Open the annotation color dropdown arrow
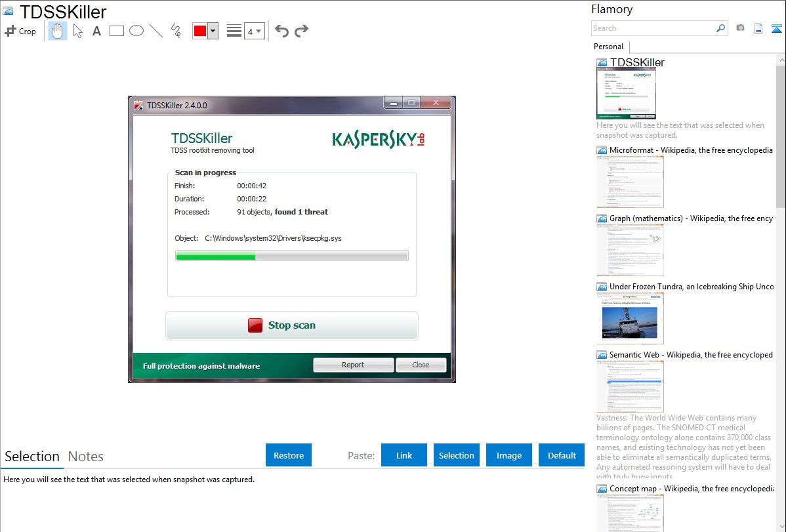786x532 pixels. [x=213, y=31]
